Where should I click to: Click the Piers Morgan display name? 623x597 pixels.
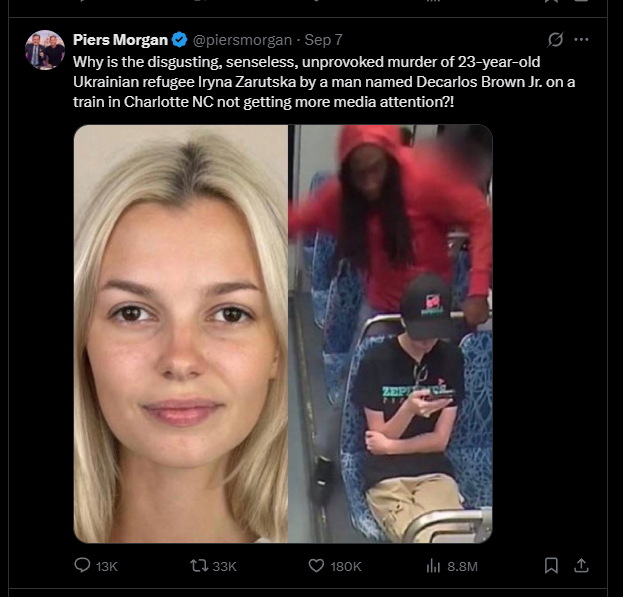click(120, 40)
